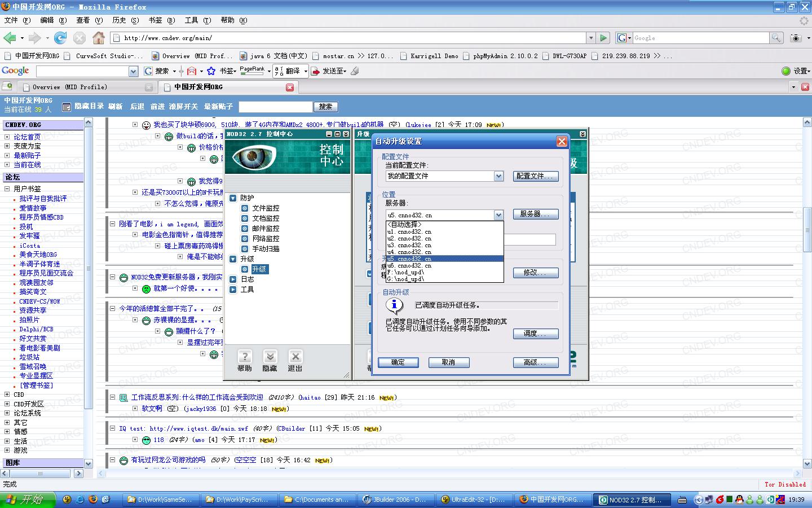The width and height of the screenshot is (812, 508).
Task: Collapse the 用户书签 node in sidebar
Action: (x=7, y=189)
